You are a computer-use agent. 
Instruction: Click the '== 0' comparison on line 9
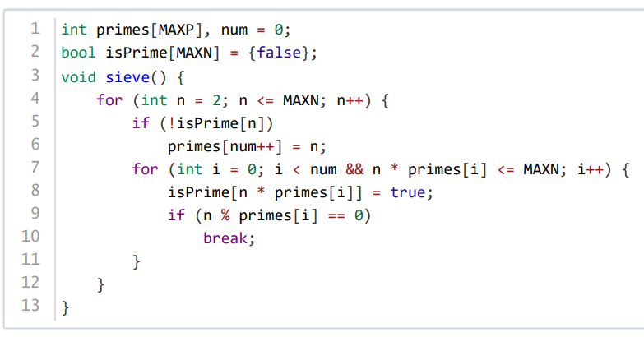(345, 215)
